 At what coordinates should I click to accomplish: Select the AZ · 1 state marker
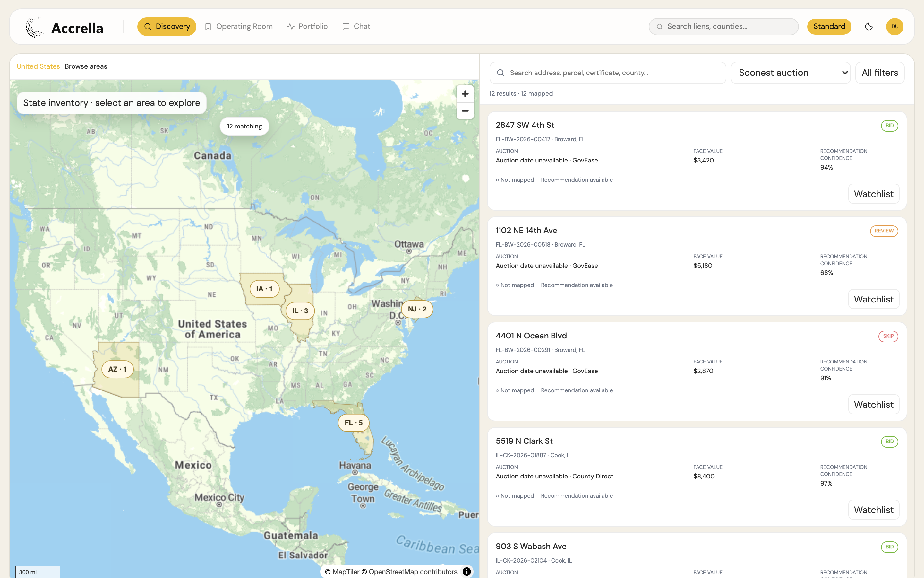click(117, 369)
